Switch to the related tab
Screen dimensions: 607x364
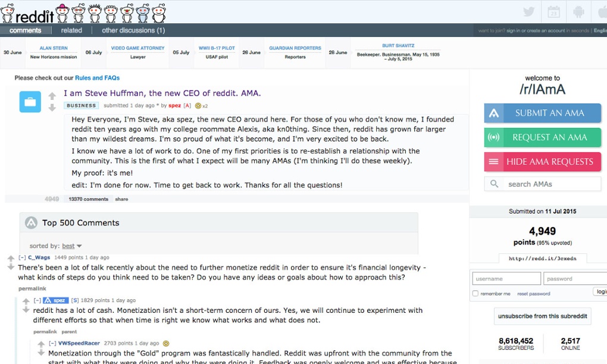(x=71, y=30)
